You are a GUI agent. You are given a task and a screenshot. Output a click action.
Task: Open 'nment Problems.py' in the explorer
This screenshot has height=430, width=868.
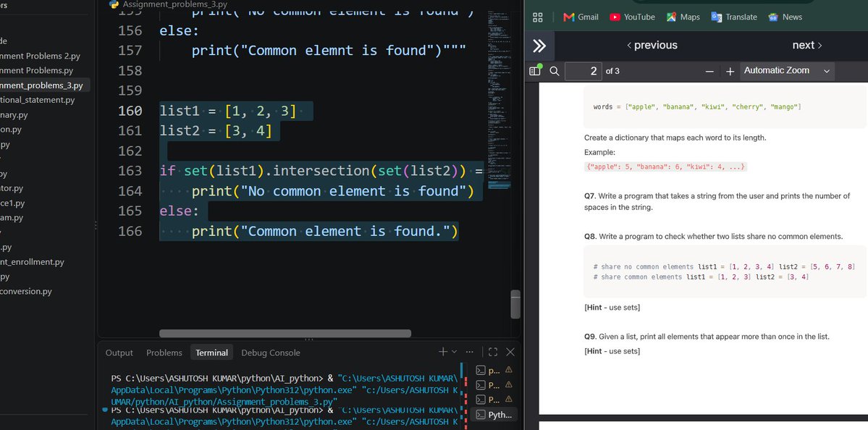[36, 70]
